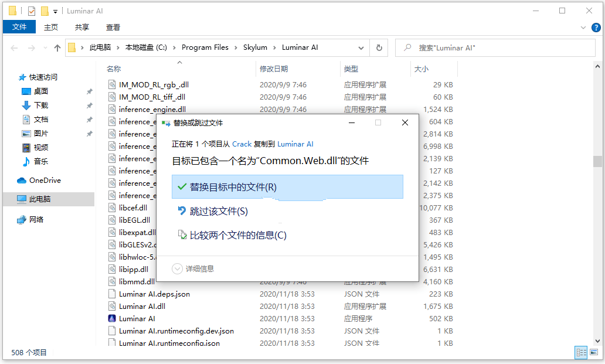Click 此电脑 in the address bar
Screen dimensions: 605x364
[100, 47]
